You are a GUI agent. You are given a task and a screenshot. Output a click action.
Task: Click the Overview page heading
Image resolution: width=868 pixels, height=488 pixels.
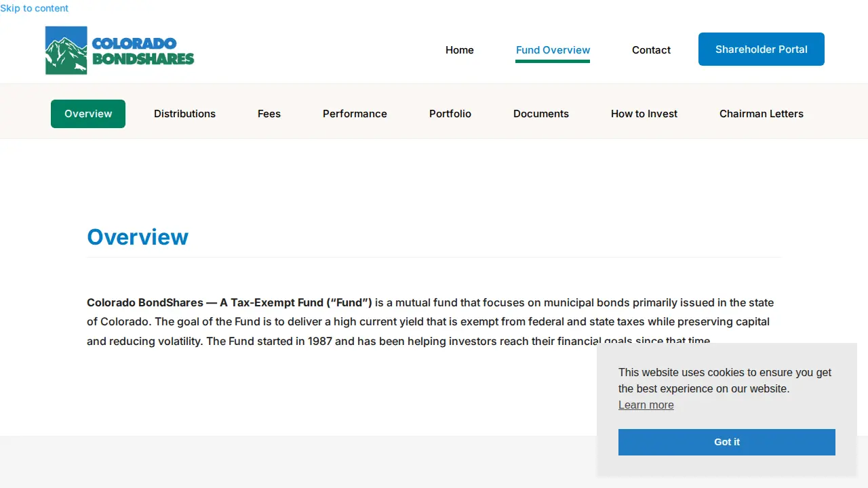coord(138,237)
